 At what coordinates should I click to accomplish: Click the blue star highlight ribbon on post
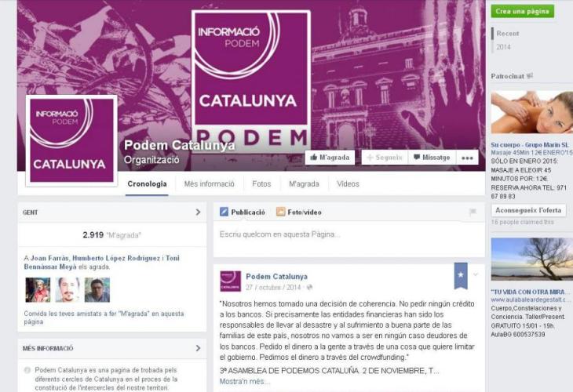[x=461, y=275]
